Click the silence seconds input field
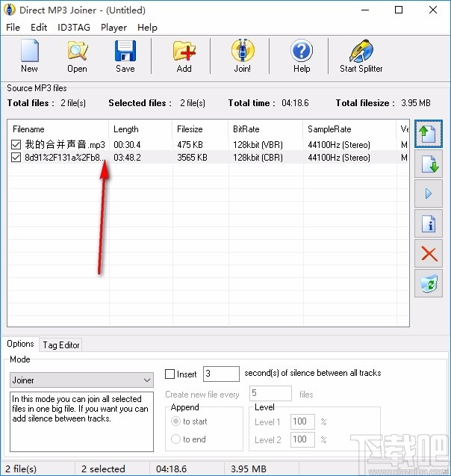This screenshot has width=451, height=476. 221,374
